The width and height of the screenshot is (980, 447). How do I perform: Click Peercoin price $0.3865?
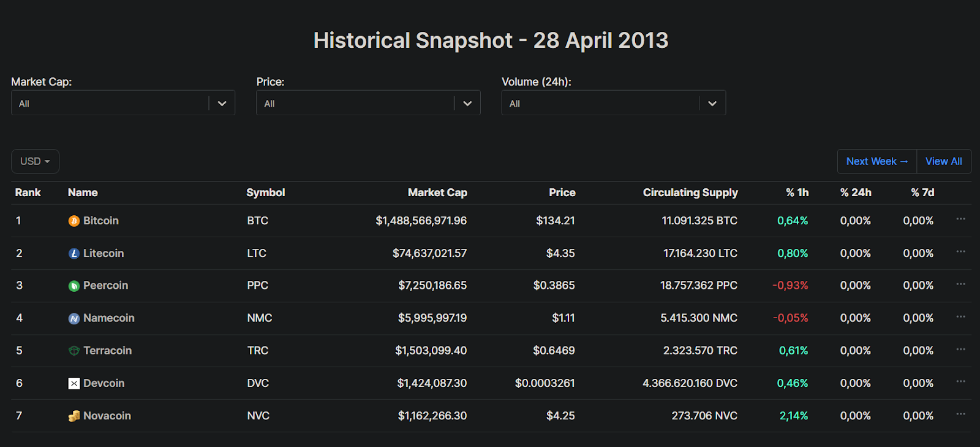pos(554,286)
